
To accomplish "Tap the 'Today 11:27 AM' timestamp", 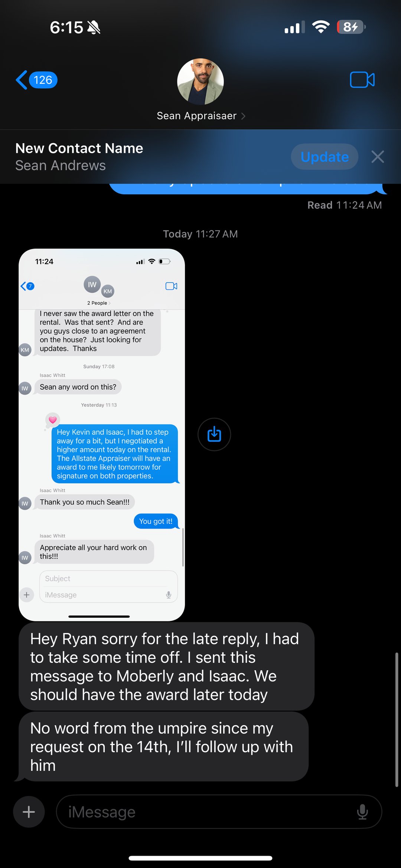I will [x=200, y=234].
